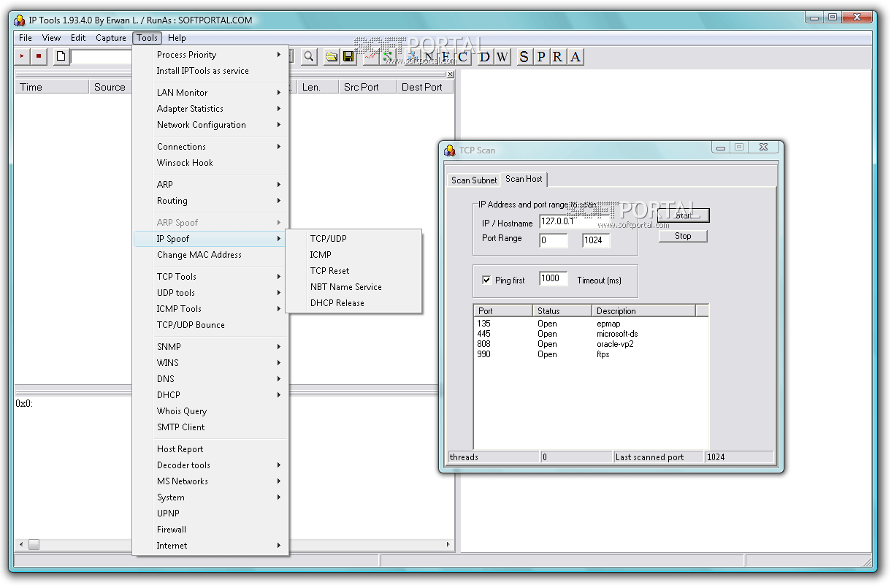Image resolution: width=891 pixels, height=588 pixels.
Task: Save capture with the floppy disk icon
Action: 348,56
